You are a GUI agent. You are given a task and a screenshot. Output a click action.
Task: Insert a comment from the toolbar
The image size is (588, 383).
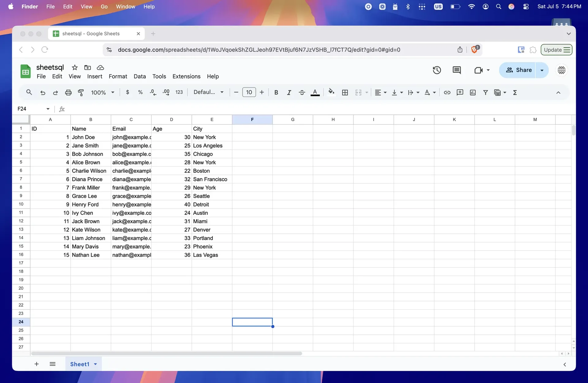pyautogui.click(x=460, y=92)
